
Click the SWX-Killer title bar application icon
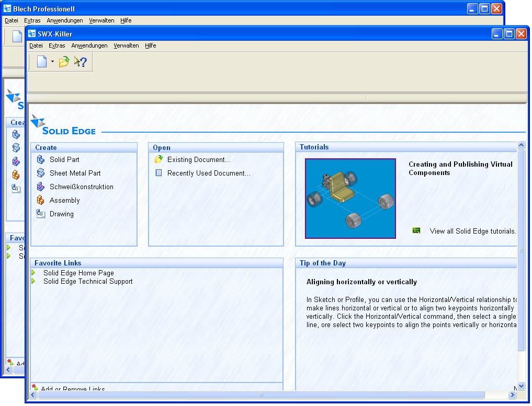pyautogui.click(x=32, y=33)
